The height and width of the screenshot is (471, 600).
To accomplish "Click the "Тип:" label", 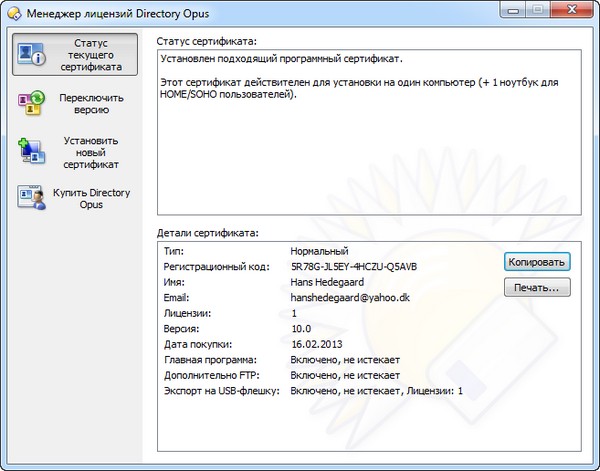I will (x=174, y=251).
